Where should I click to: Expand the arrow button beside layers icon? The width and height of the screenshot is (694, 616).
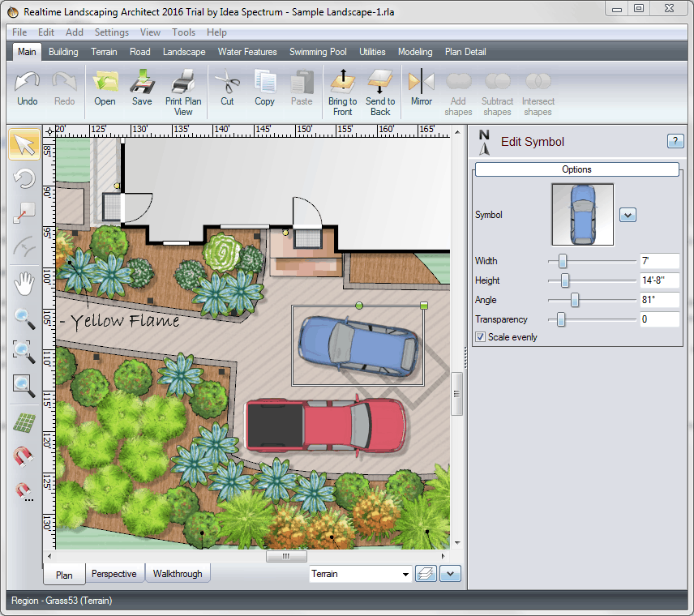(449, 574)
